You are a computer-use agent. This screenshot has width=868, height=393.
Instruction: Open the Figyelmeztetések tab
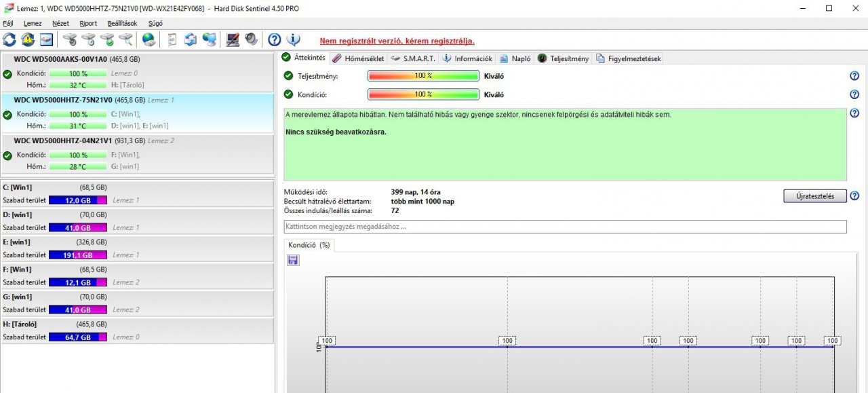[628, 58]
